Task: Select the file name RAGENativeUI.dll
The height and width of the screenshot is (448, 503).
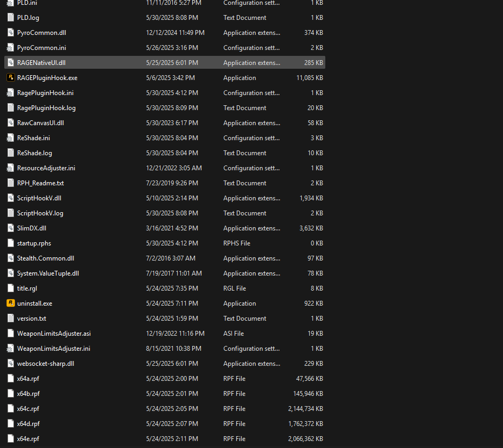Action: [41, 63]
